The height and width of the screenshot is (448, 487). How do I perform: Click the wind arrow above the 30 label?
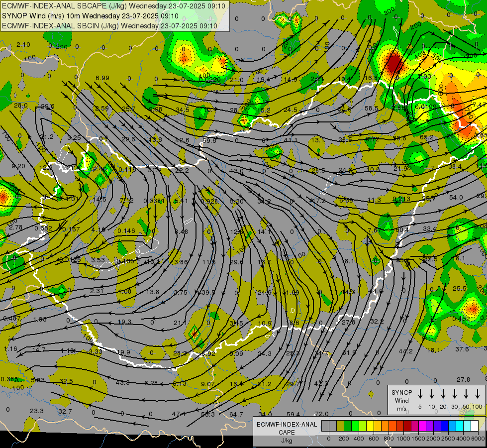tap(454, 394)
